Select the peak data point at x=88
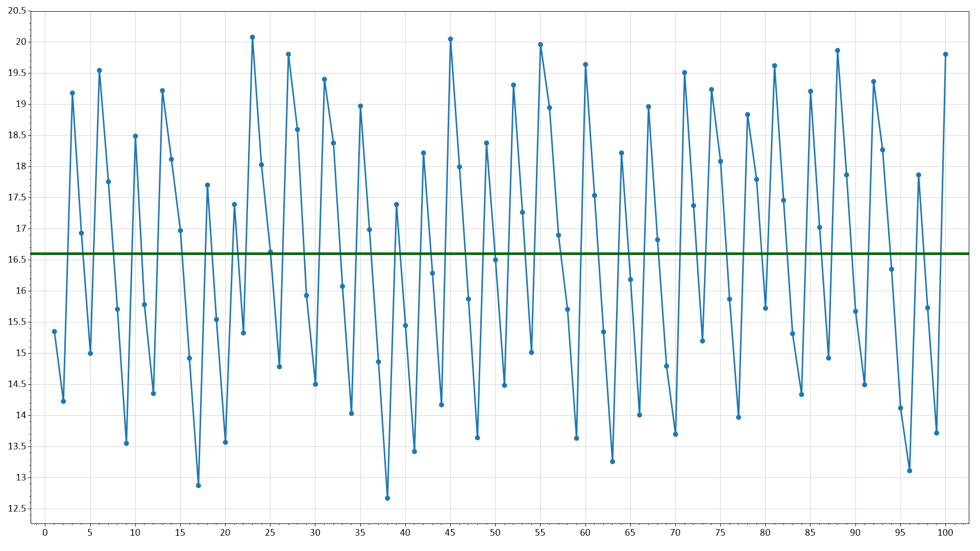The height and width of the screenshot is (551, 980). [x=838, y=51]
